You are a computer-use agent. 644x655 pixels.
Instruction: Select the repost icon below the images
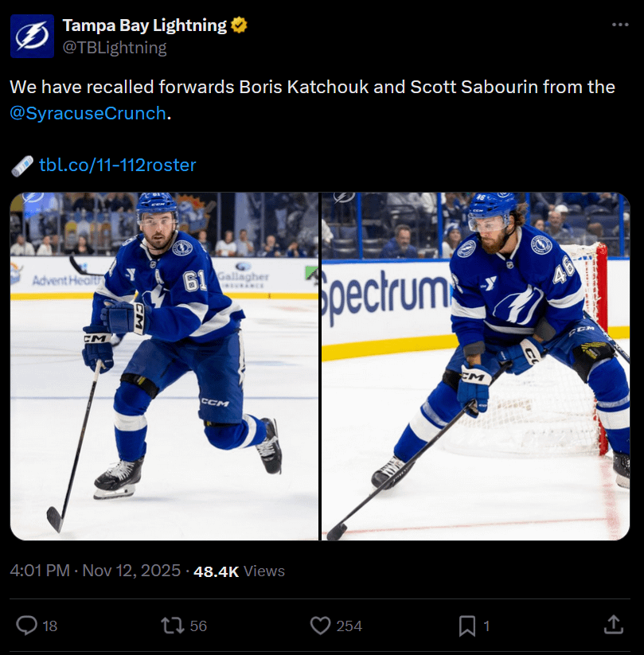click(172, 627)
